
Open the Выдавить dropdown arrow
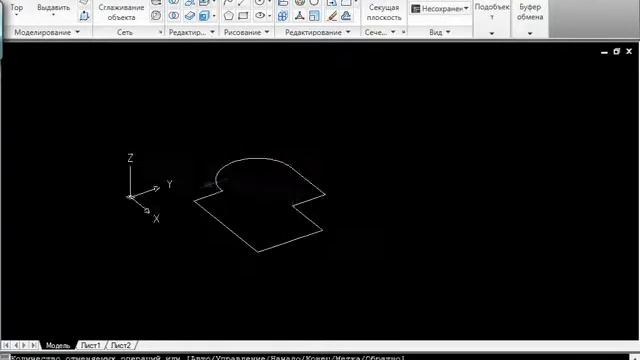click(x=53, y=15)
